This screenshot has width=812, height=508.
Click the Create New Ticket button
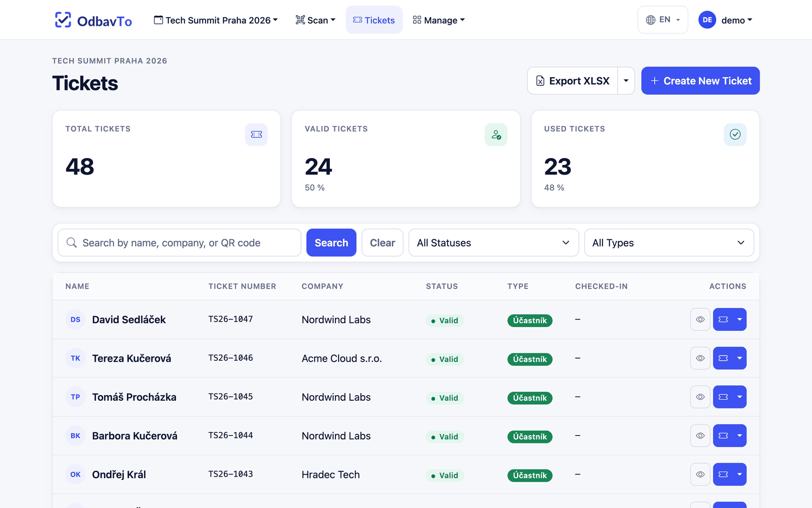(x=700, y=81)
